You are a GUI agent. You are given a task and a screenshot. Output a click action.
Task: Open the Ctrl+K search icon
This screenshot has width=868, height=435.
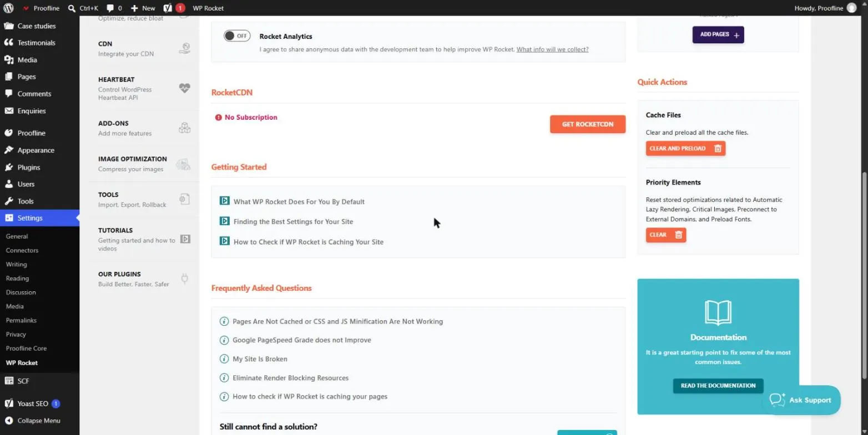pyautogui.click(x=72, y=8)
